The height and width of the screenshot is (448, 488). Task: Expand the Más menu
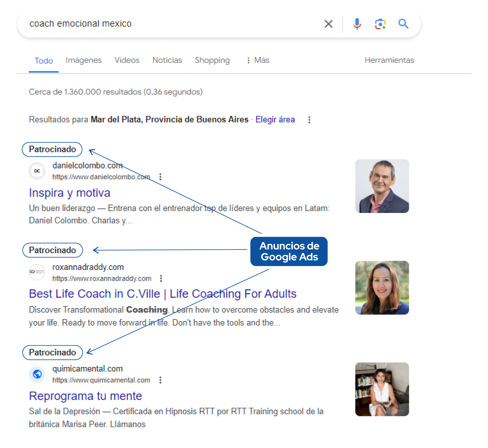pyautogui.click(x=258, y=60)
